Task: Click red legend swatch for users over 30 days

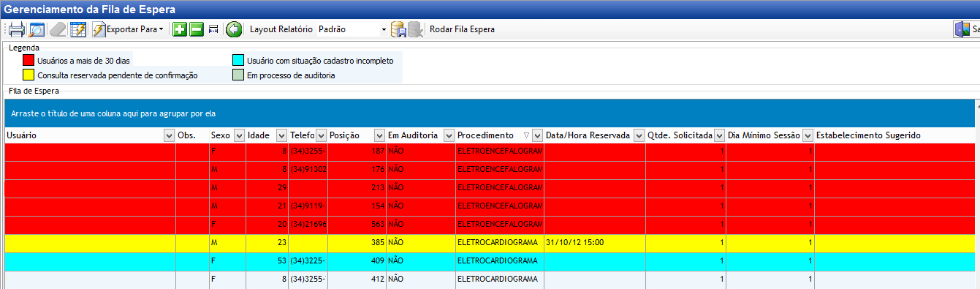Action: (29, 61)
